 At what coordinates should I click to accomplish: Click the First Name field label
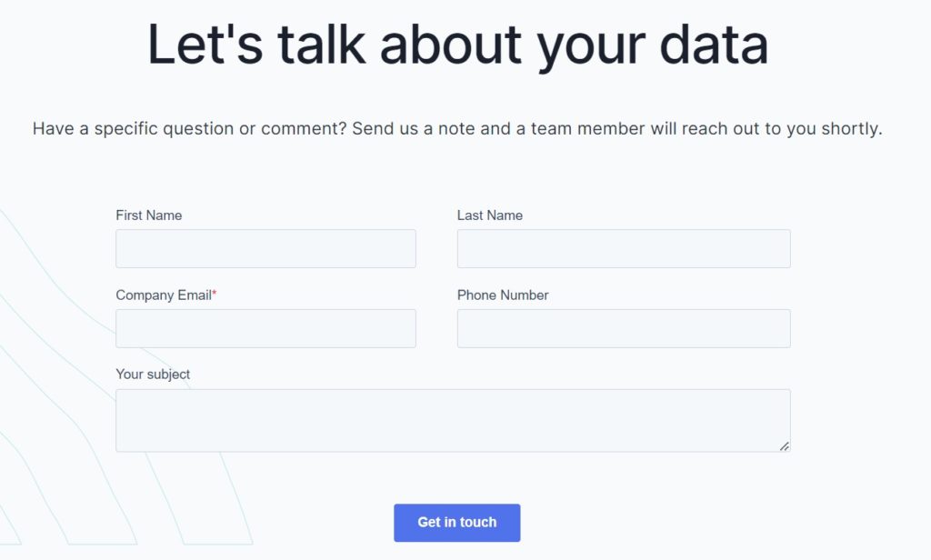148,215
